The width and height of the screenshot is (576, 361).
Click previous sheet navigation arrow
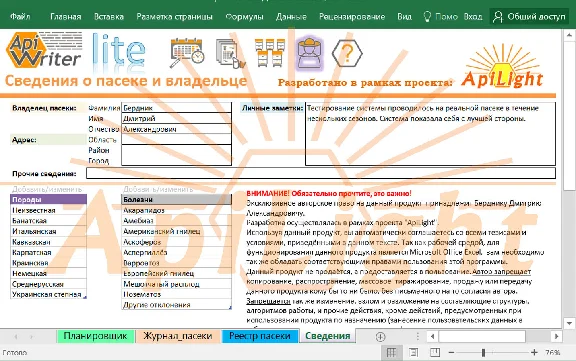coord(16,336)
